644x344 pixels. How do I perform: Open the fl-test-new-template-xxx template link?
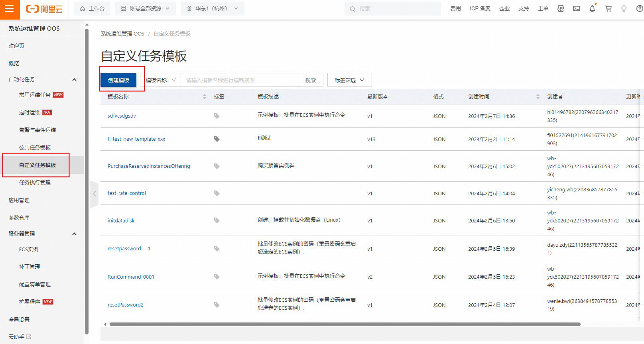click(x=136, y=139)
